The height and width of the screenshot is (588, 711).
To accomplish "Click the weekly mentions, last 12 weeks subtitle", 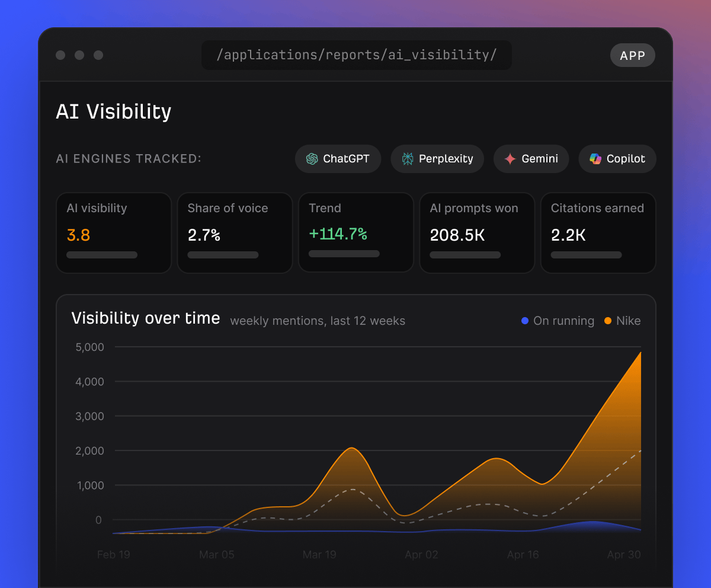I will pos(318,321).
